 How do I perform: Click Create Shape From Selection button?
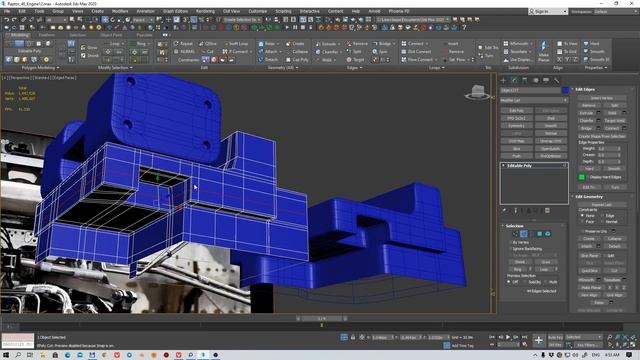pyautogui.click(x=602, y=136)
